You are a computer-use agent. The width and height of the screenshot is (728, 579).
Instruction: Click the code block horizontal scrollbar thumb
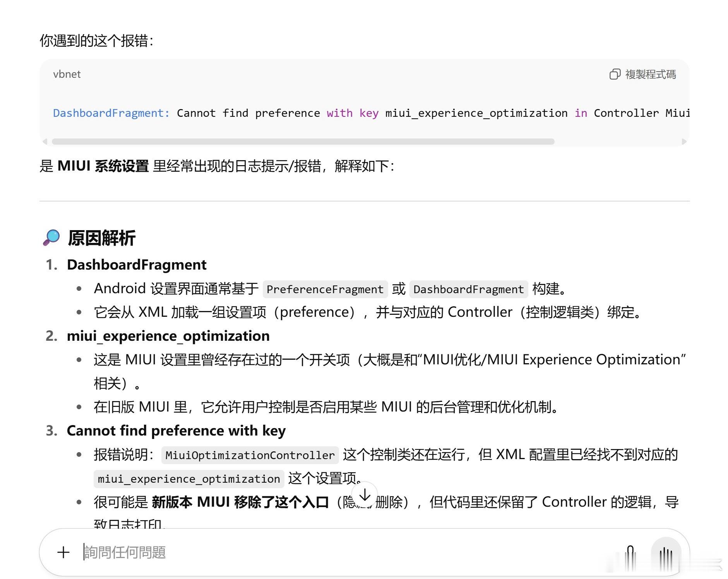(x=303, y=142)
